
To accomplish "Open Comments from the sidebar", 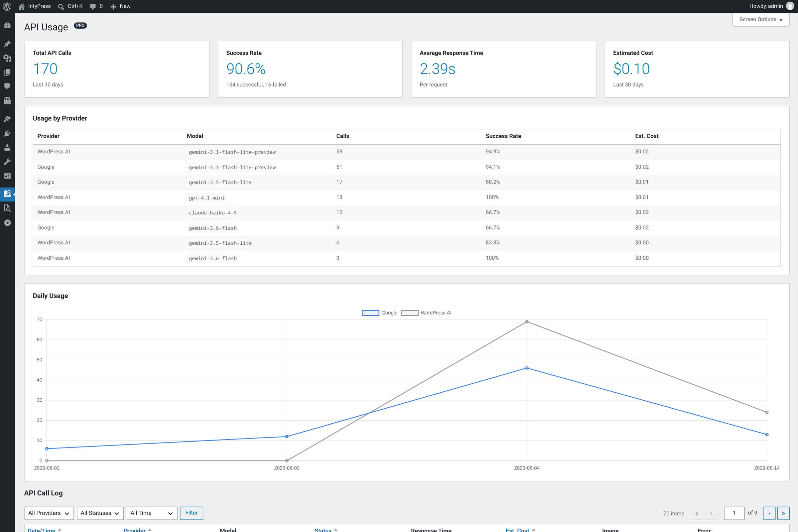I will [x=7, y=86].
